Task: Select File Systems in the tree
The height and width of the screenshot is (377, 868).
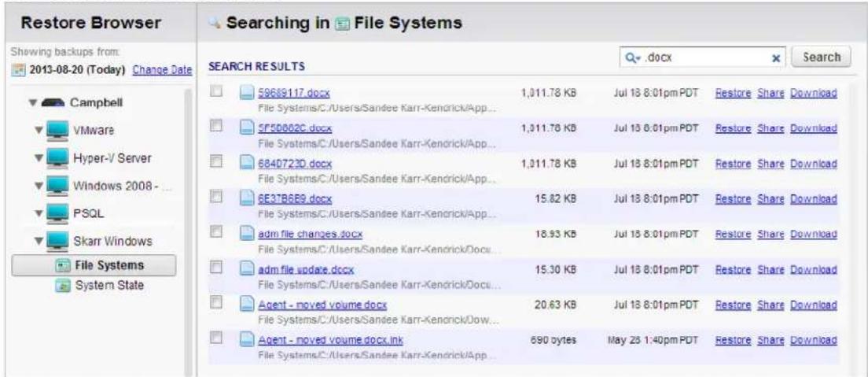Action: [94, 265]
